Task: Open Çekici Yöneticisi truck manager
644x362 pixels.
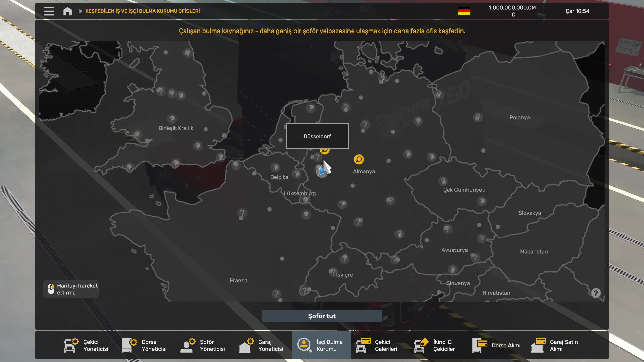Action: point(86,345)
